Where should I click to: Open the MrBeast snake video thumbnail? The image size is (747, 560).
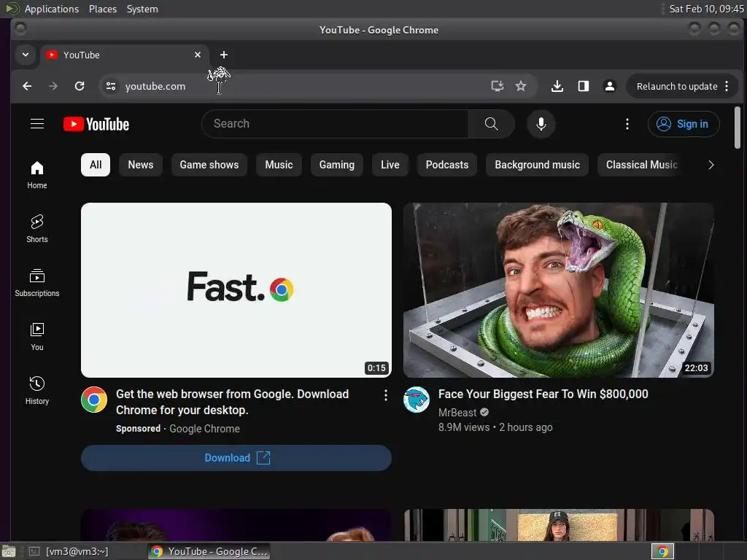point(558,290)
